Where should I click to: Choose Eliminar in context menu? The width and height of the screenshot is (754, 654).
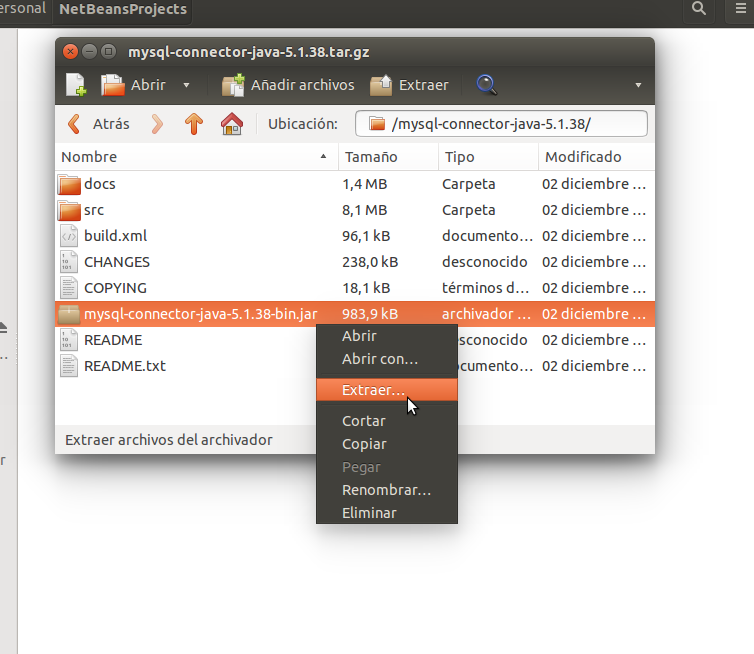click(387, 513)
